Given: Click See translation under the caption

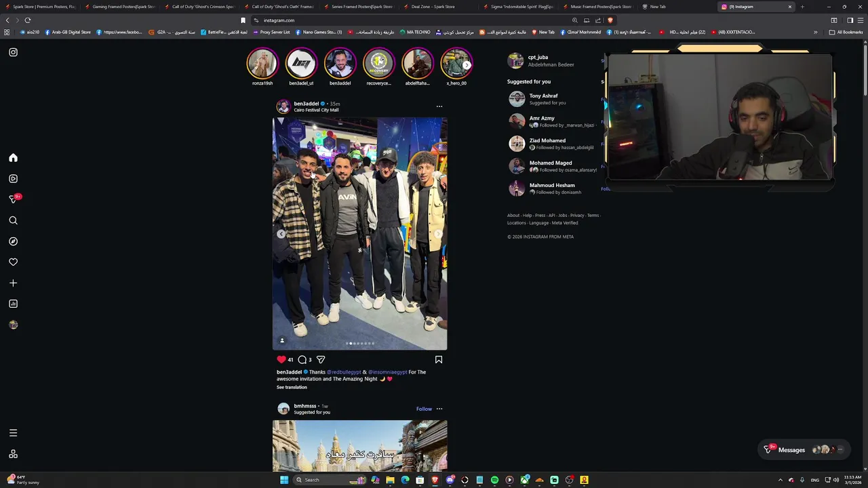Looking at the screenshot, I should 292,387.
